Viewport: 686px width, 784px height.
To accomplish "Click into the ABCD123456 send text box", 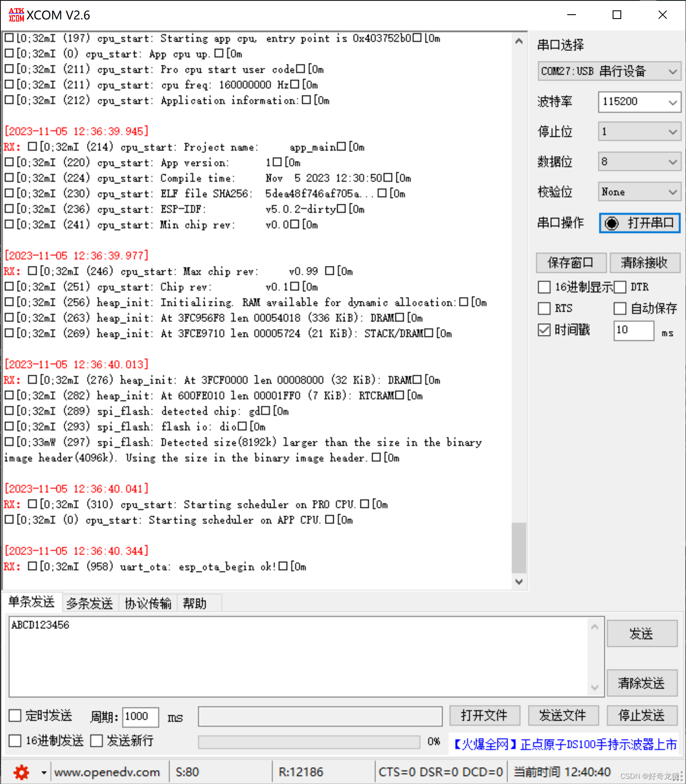I will coord(298,657).
